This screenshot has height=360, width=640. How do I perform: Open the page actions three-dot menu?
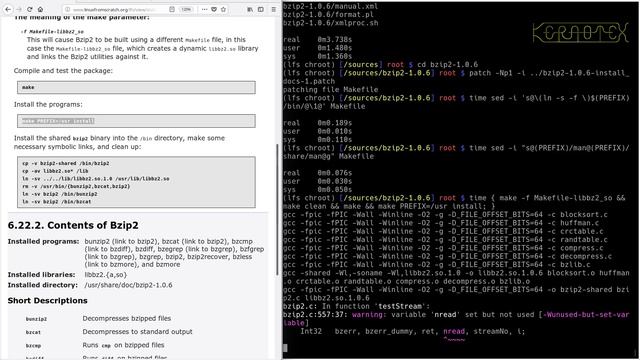pos(204,9)
